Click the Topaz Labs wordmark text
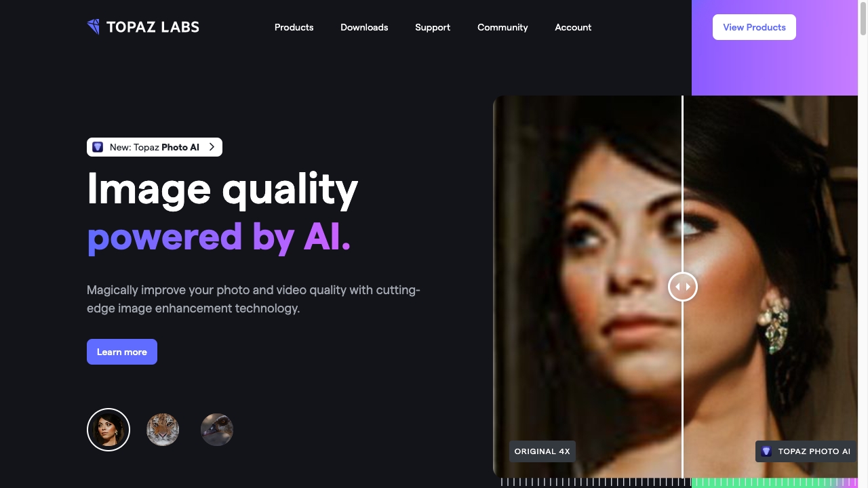868x488 pixels. pos(153,27)
